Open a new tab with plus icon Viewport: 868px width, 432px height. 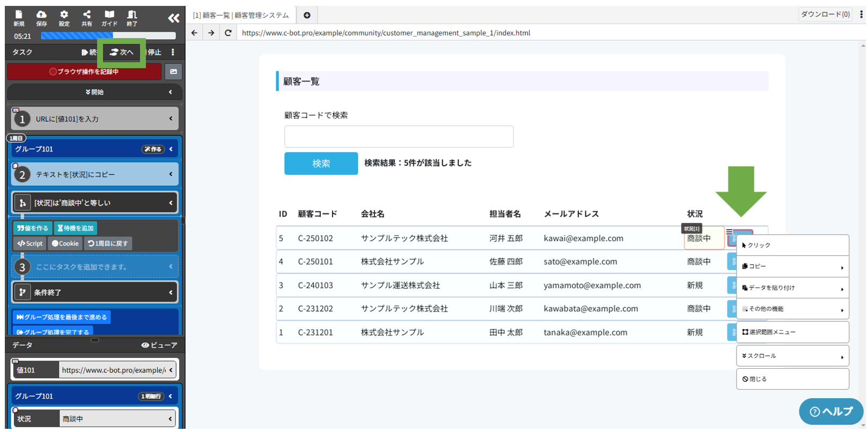pyautogui.click(x=307, y=15)
